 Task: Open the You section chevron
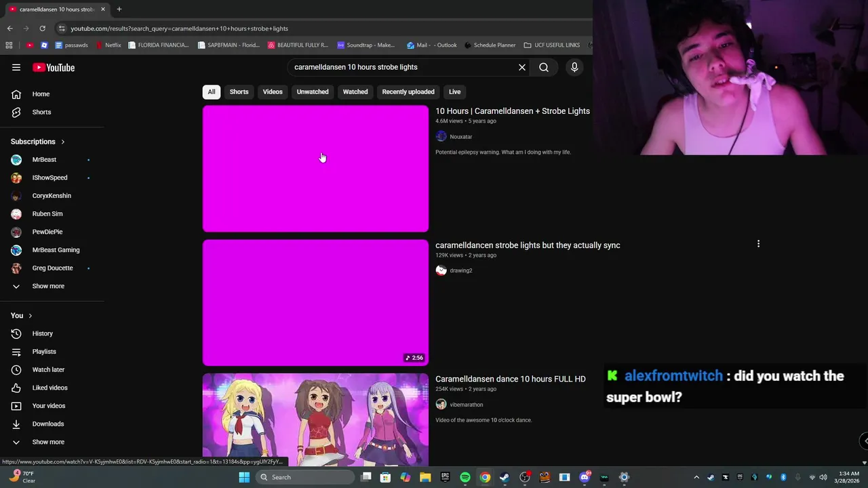click(x=31, y=316)
